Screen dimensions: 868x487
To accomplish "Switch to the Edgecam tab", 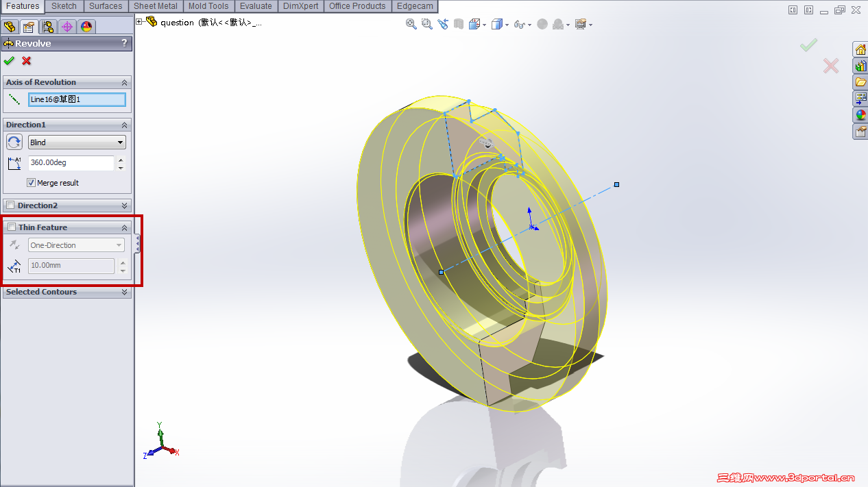I will coord(415,6).
